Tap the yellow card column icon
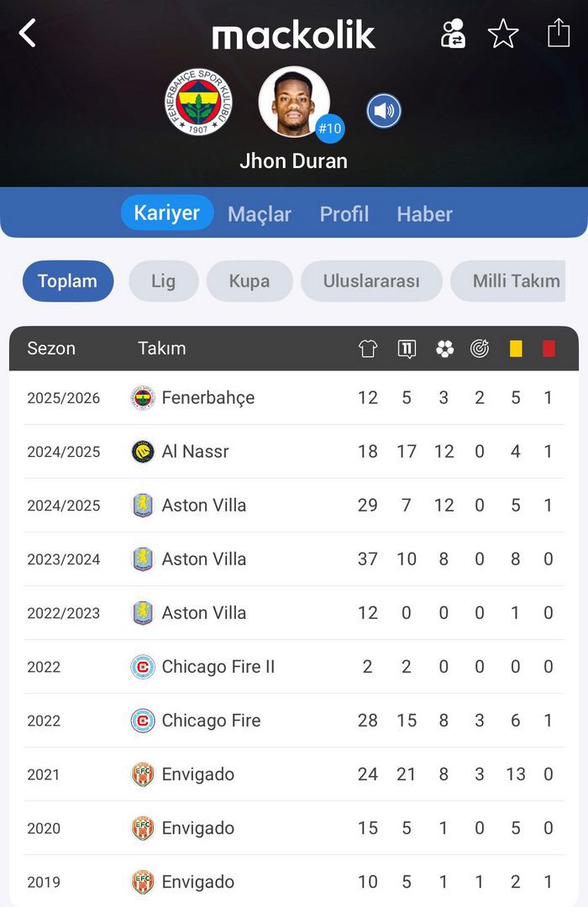The width and height of the screenshot is (588, 907). (x=516, y=349)
